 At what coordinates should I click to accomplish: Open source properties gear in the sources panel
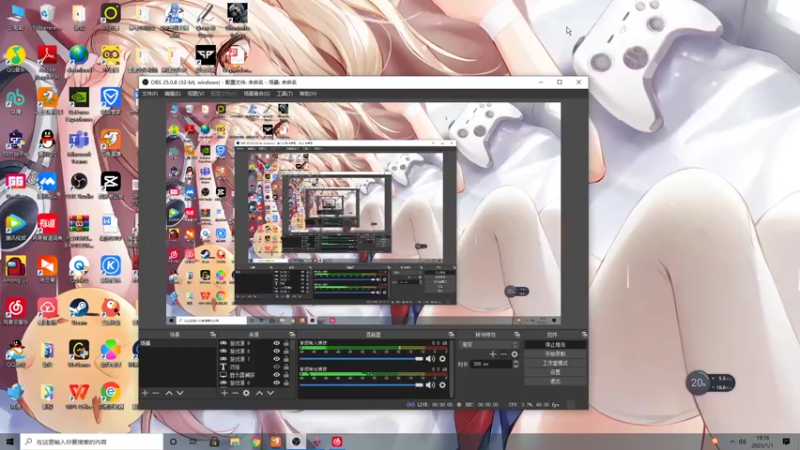click(x=246, y=393)
